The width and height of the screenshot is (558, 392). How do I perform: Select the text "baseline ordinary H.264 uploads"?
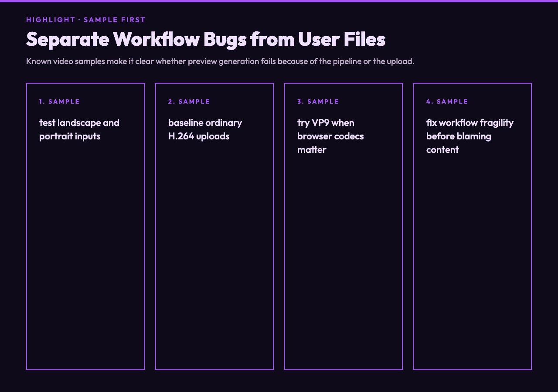click(205, 129)
